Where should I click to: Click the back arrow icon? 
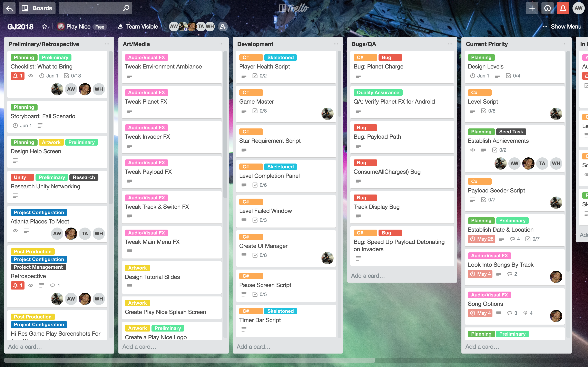9,8
